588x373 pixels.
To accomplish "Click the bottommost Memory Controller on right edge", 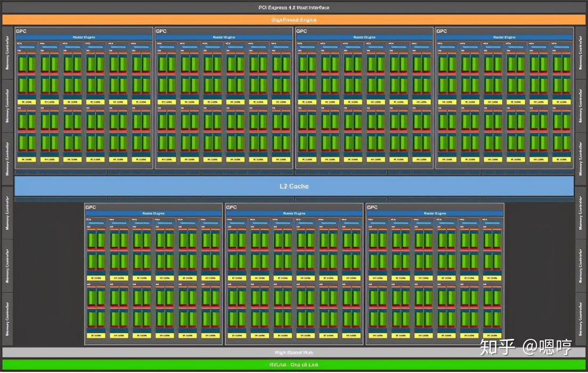I will (x=581, y=319).
